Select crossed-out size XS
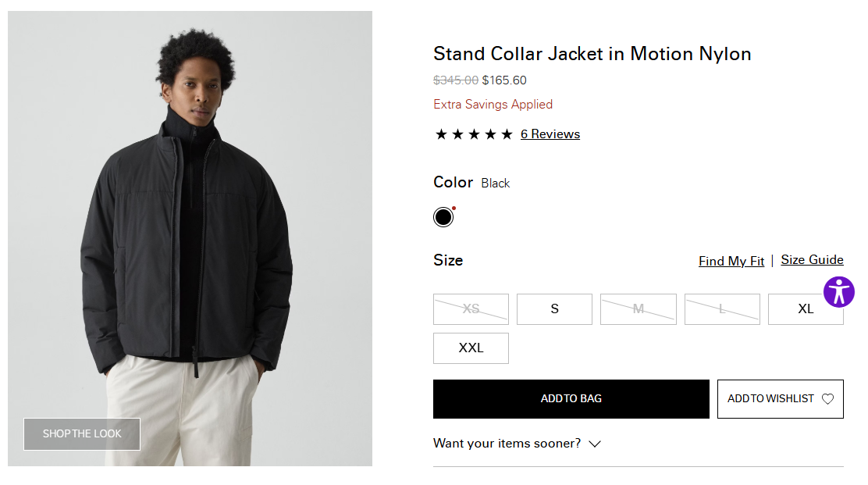 pyautogui.click(x=471, y=309)
